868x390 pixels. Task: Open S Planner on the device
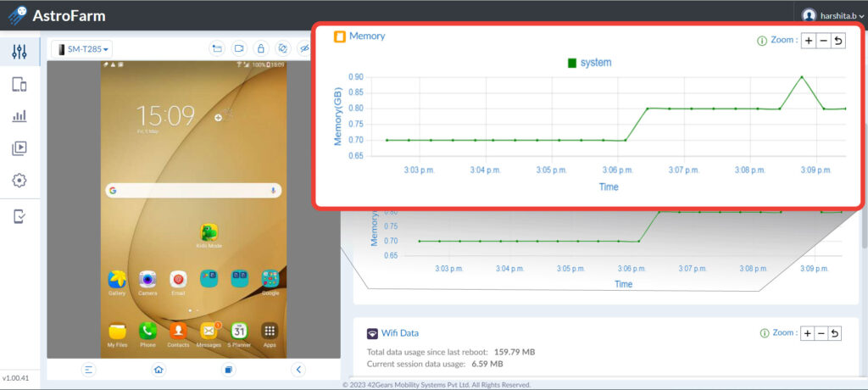(x=239, y=335)
